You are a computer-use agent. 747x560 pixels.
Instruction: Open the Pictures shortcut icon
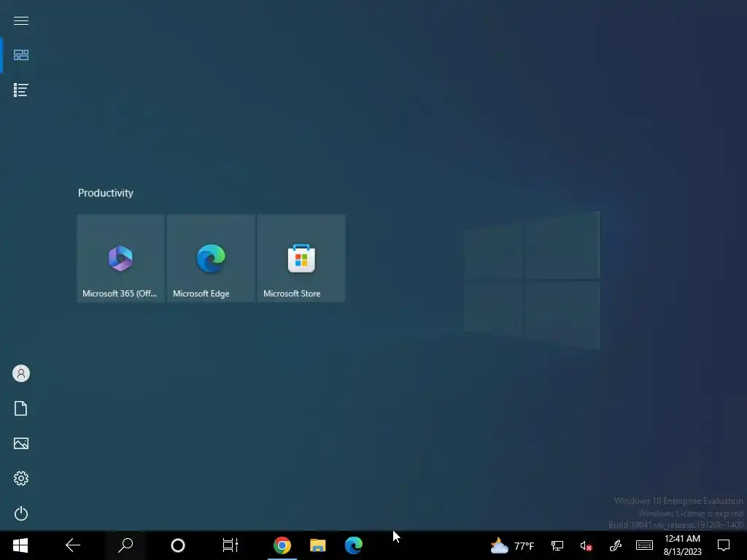(21, 443)
